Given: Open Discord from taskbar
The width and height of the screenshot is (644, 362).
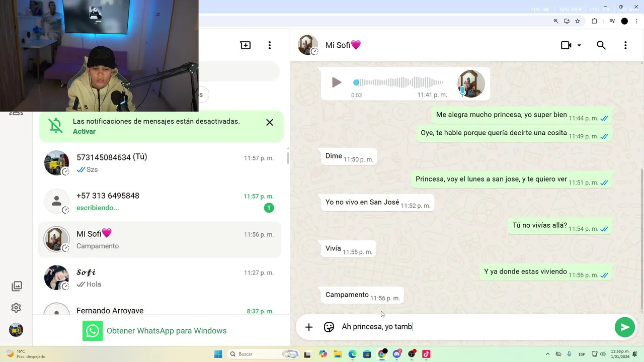Looking at the screenshot, I should point(397,354).
